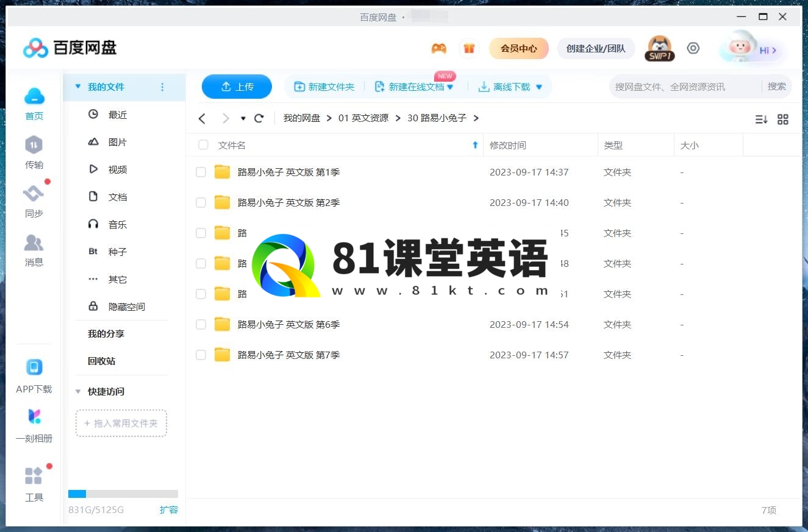Sort by the 类型 column header
The width and height of the screenshot is (808, 532).
pyautogui.click(x=613, y=145)
